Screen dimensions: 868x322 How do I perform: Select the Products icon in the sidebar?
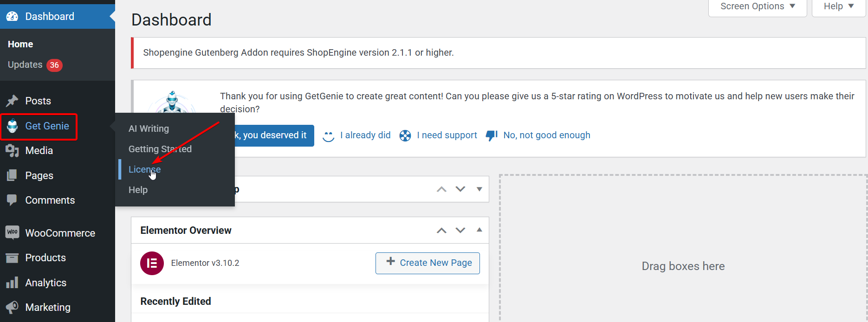click(13, 258)
